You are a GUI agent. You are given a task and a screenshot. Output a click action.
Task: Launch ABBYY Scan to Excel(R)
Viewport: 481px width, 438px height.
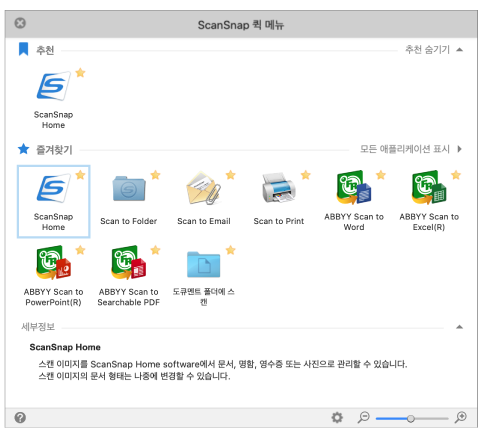(x=429, y=187)
